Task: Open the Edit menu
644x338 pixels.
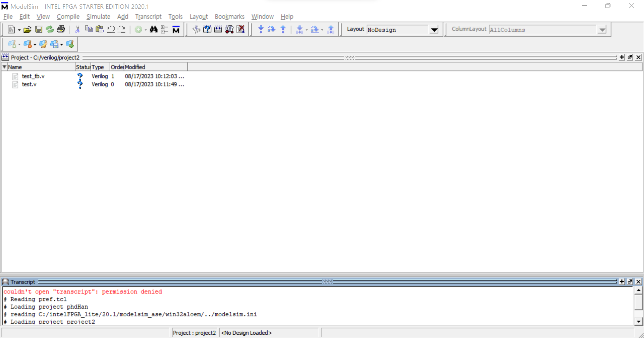Action: [24, 16]
